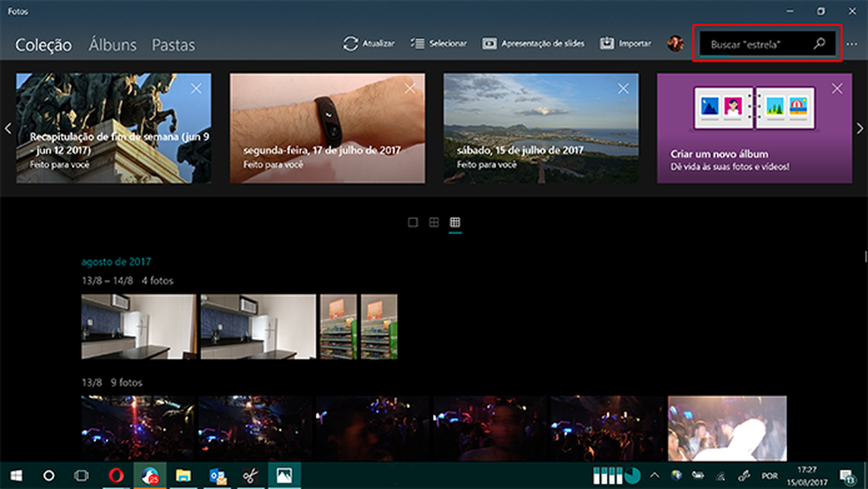The width and height of the screenshot is (868, 489).
Task: Open the second store shelf photo
Action: (379, 327)
